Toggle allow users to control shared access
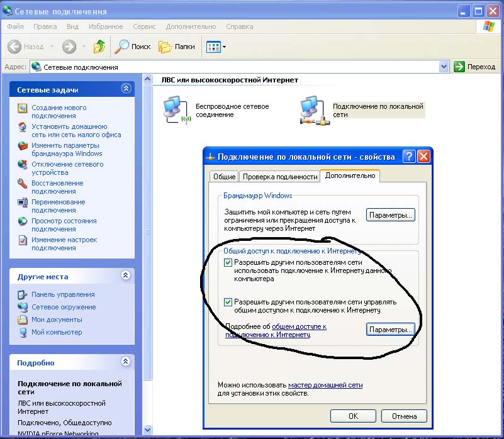 pos(228,303)
